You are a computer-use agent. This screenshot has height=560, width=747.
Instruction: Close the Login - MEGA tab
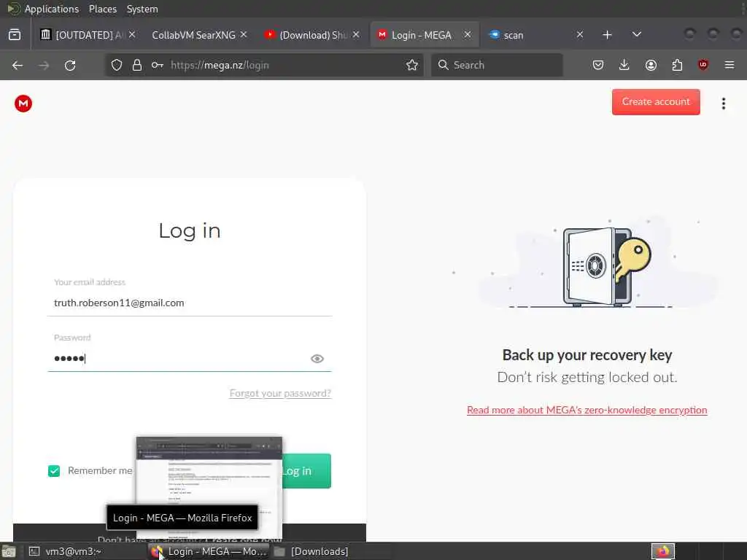click(468, 34)
